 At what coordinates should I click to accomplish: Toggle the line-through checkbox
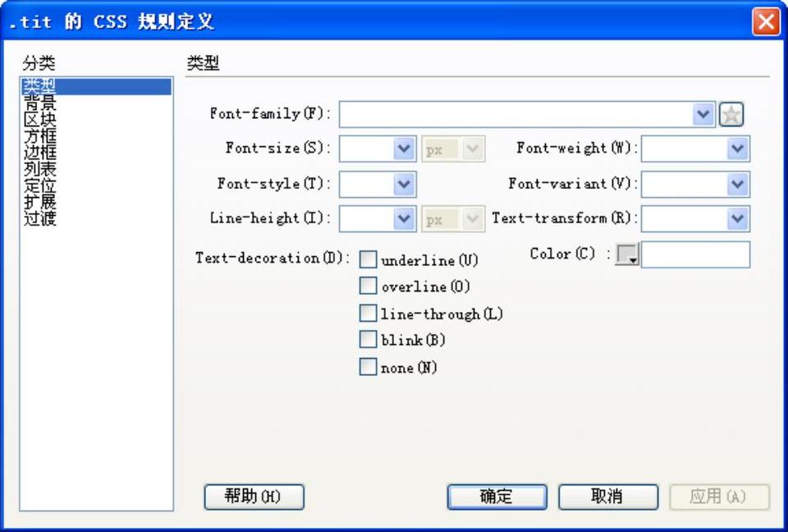[368, 313]
